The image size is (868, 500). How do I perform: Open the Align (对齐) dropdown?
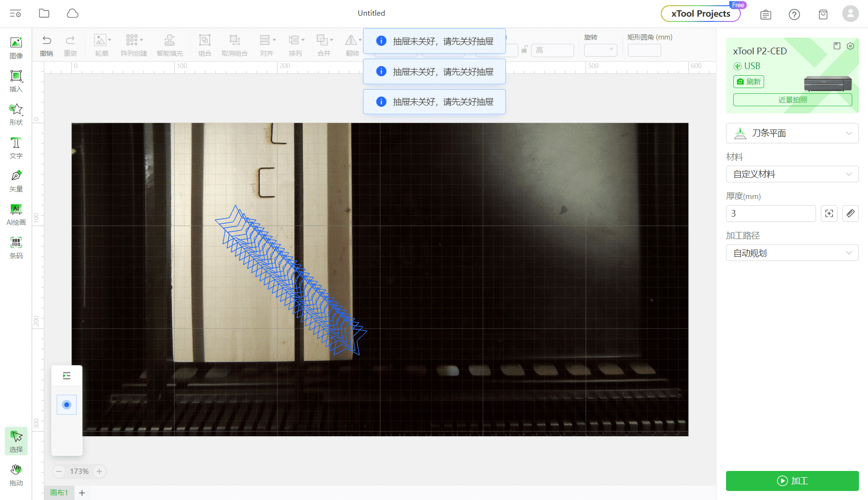[x=267, y=45]
